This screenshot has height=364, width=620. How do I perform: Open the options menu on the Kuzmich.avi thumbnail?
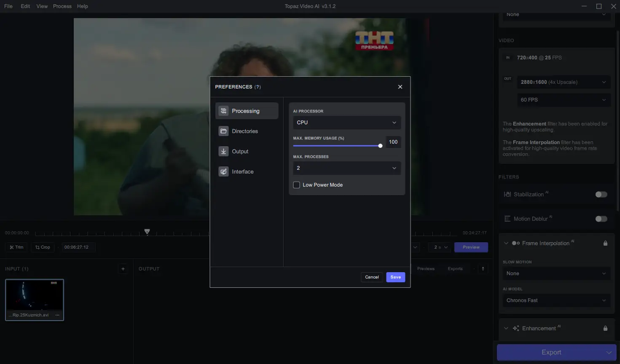(58, 315)
